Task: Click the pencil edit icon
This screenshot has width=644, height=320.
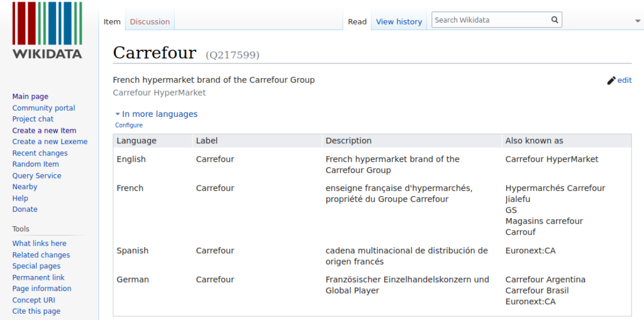Action: point(611,80)
